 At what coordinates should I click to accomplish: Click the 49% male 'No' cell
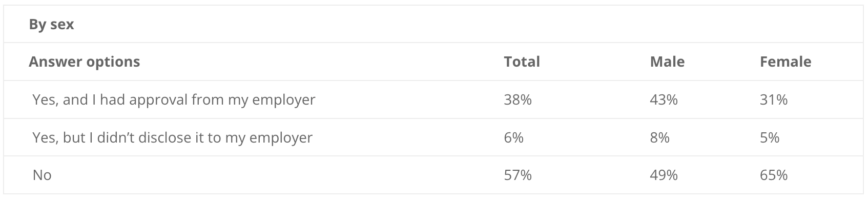(x=664, y=175)
